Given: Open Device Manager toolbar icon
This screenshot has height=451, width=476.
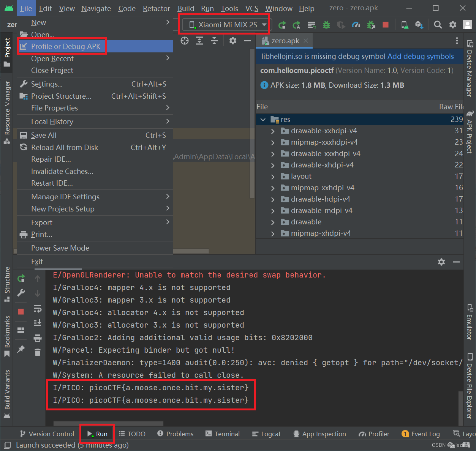Looking at the screenshot, I should pyautogui.click(x=405, y=25).
